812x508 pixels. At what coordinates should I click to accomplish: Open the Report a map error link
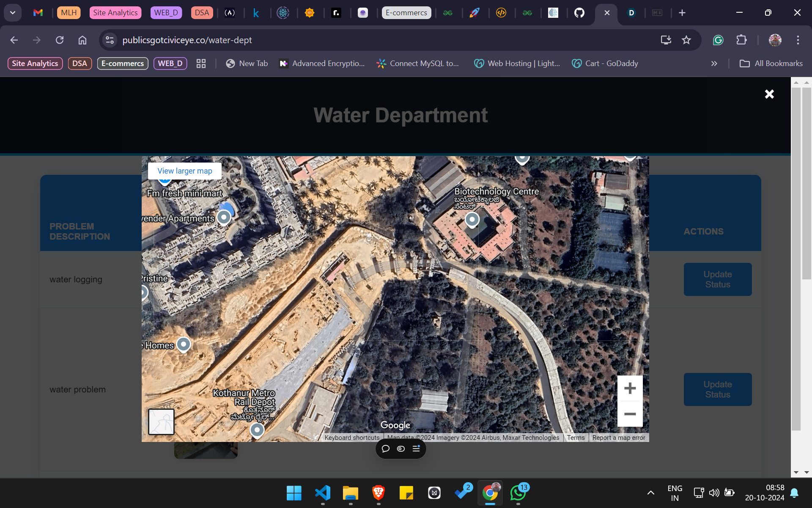(618, 438)
